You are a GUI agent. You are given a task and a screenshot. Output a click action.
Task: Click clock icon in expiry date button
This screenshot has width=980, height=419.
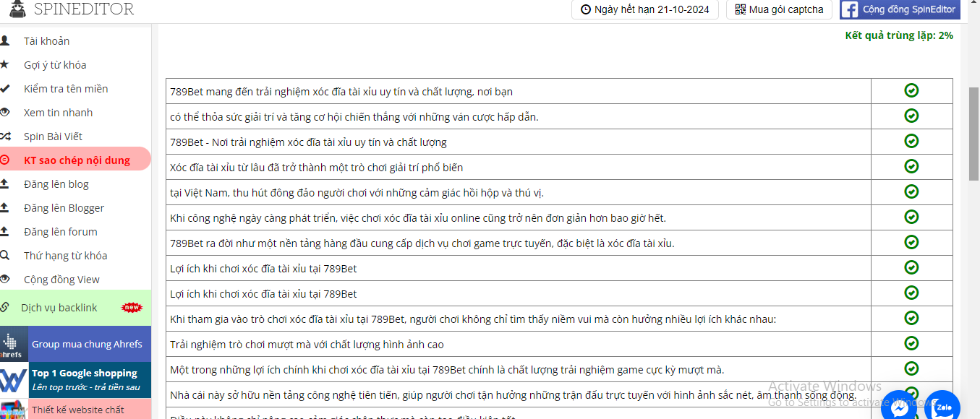click(586, 9)
